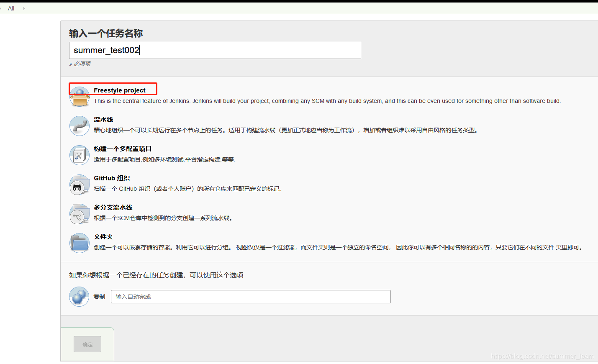Image resolution: width=598 pixels, height=364 pixels.
Task: Click the GitHub description starting 扫描一个
Action: (189, 189)
